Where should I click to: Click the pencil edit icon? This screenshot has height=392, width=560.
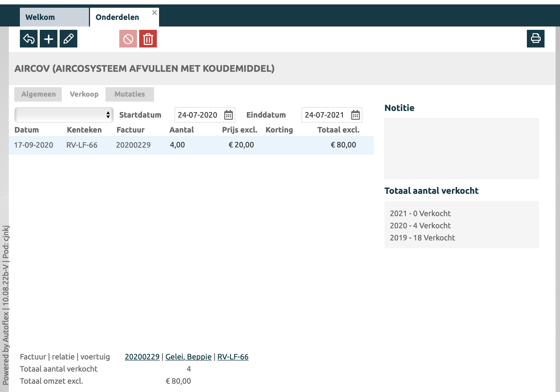[68, 39]
